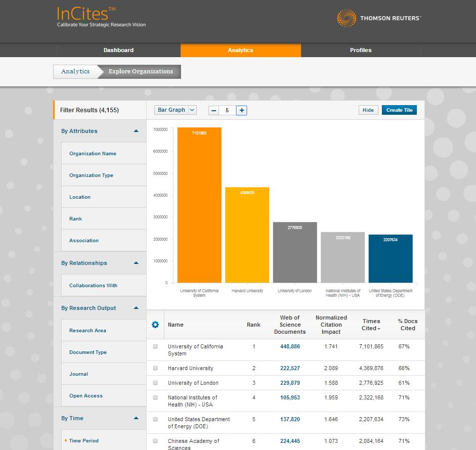Open the Association filter
This screenshot has height=450, width=476.
[x=104, y=240]
